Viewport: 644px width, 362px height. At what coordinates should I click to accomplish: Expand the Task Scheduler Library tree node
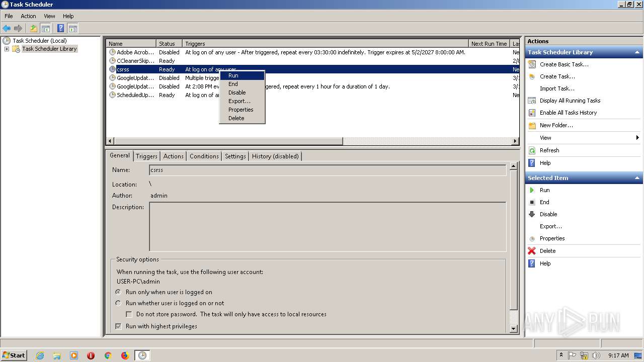pyautogui.click(x=7, y=49)
